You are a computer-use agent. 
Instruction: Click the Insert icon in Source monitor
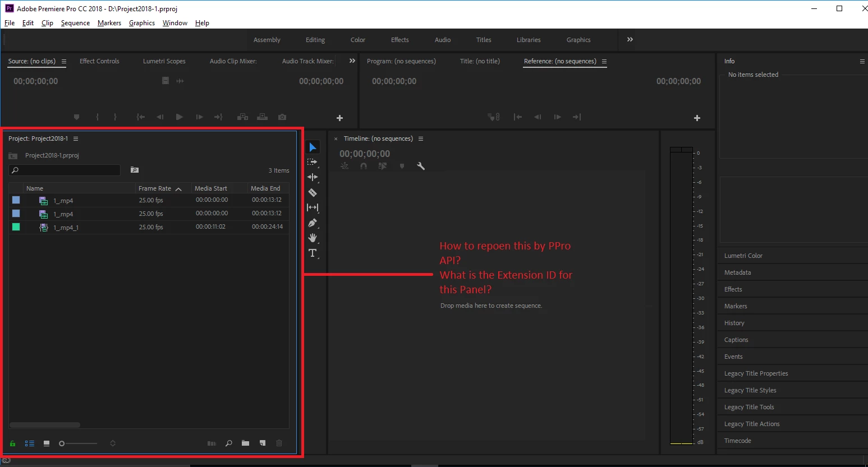(x=242, y=117)
